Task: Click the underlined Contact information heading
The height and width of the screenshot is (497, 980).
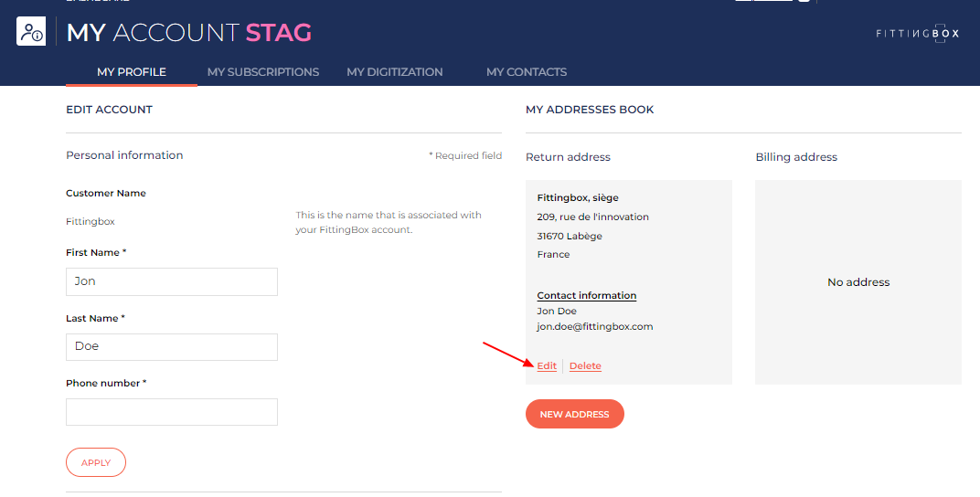Action: [586, 296]
